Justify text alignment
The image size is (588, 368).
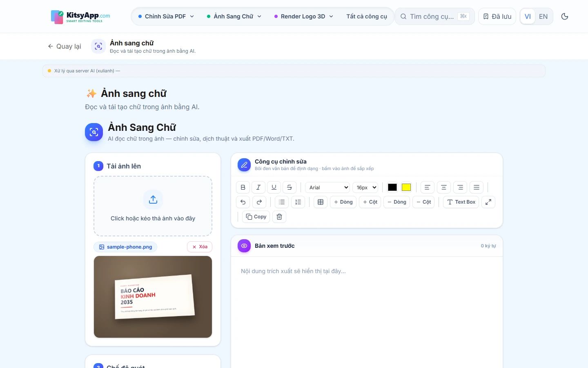tap(477, 187)
